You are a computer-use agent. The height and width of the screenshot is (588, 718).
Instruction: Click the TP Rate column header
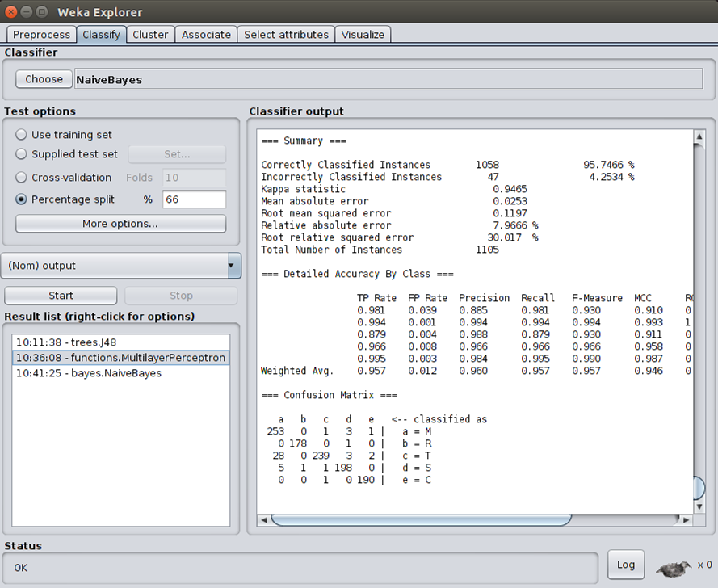pyautogui.click(x=376, y=298)
